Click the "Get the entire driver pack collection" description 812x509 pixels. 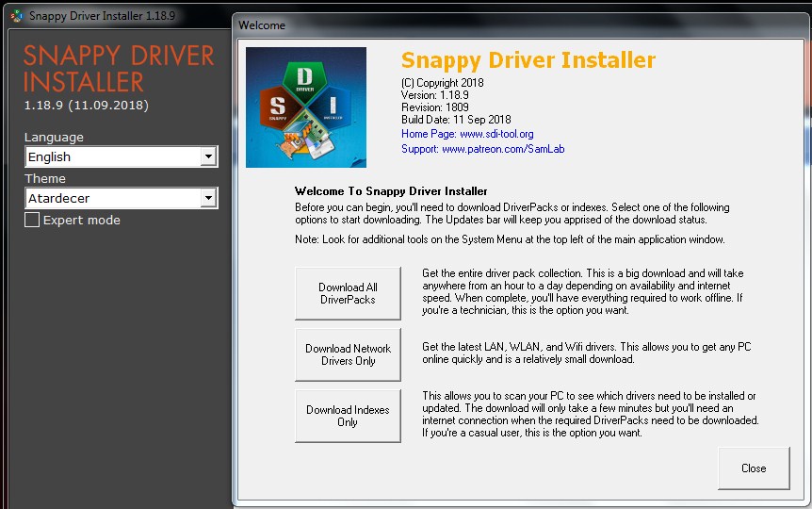[x=582, y=292]
